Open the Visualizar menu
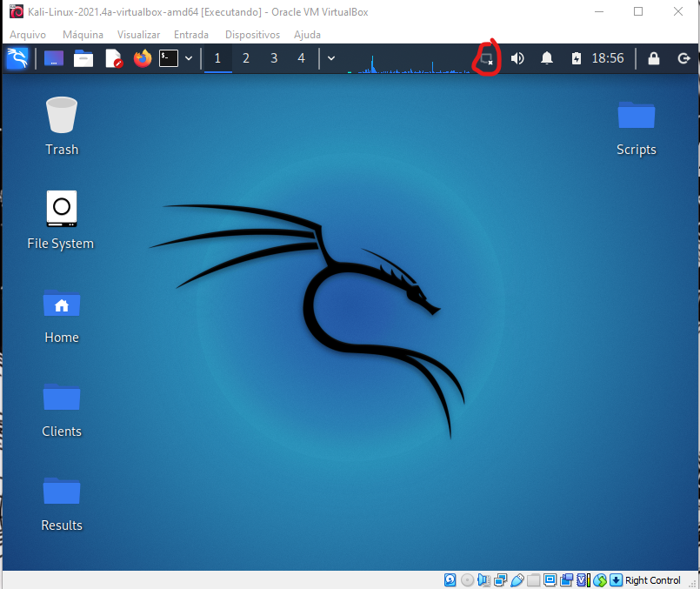The width and height of the screenshot is (700, 589). click(138, 35)
